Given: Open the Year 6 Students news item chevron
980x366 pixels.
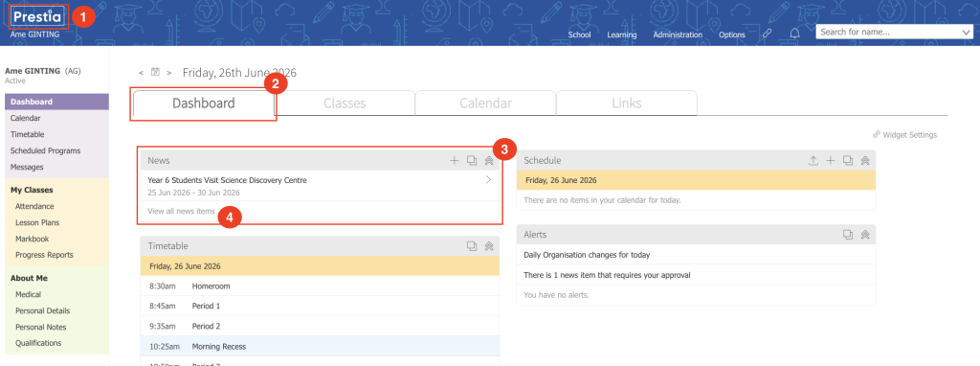Looking at the screenshot, I should [488, 180].
